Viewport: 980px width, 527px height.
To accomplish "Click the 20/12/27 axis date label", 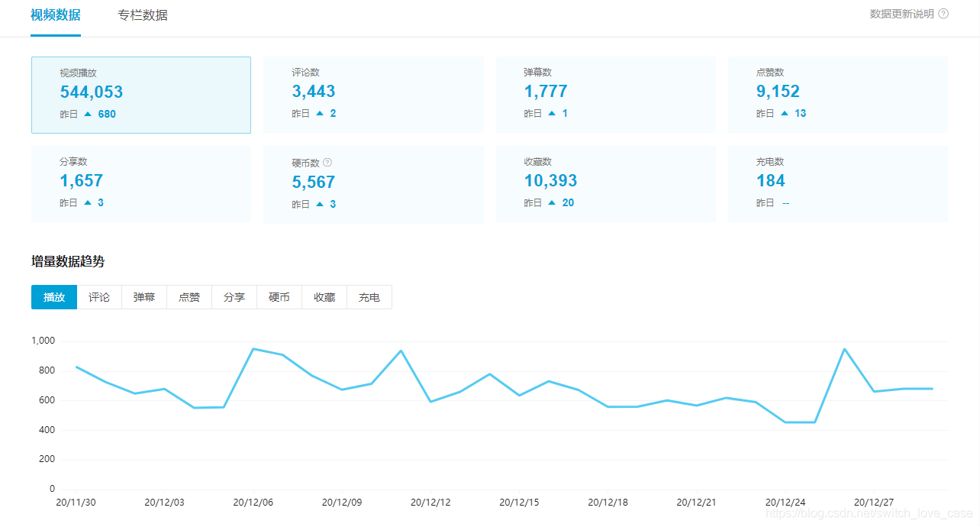I will click(874, 503).
